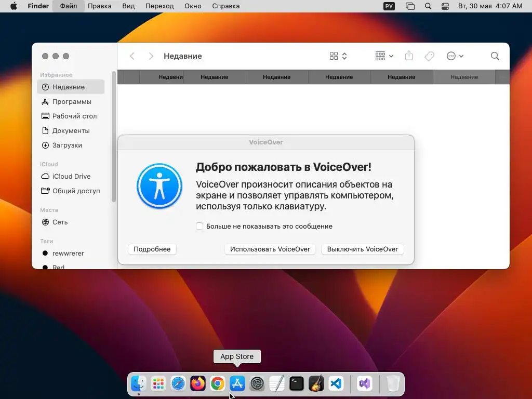Open the Правка menu
Screen dimensions: 532x399
point(99,6)
